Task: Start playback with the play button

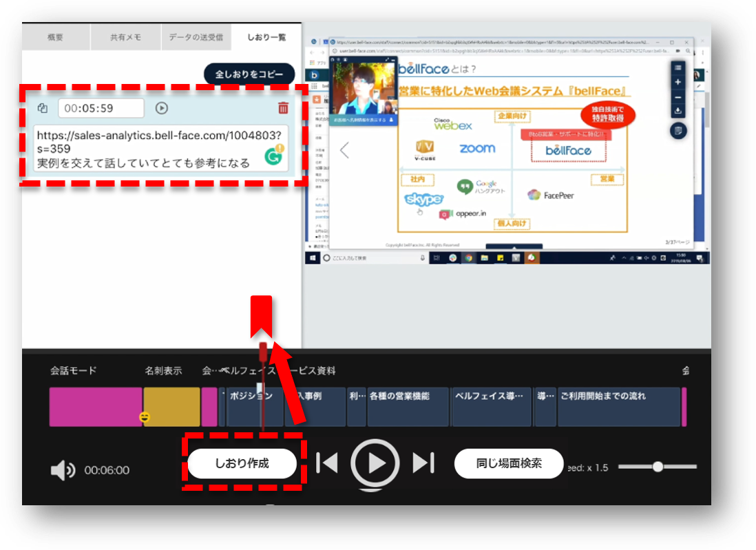Action: click(375, 463)
